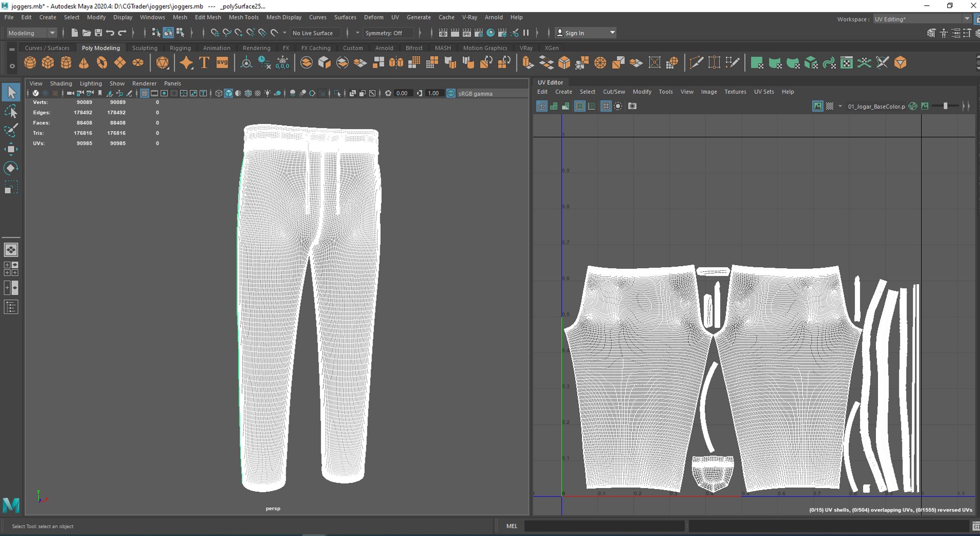Save the scene with floppy disk icon
The height and width of the screenshot is (536, 980).
pos(99,33)
